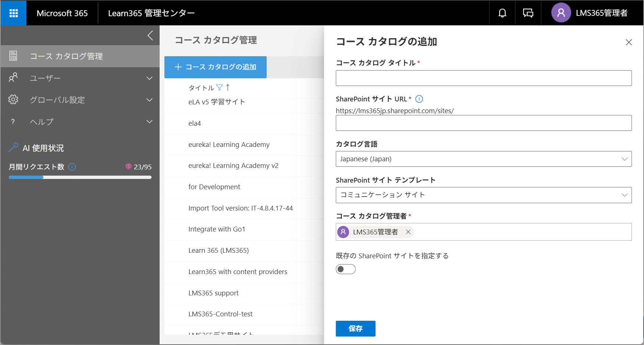
Task: Click the タイトル column header
Action: [x=201, y=88]
